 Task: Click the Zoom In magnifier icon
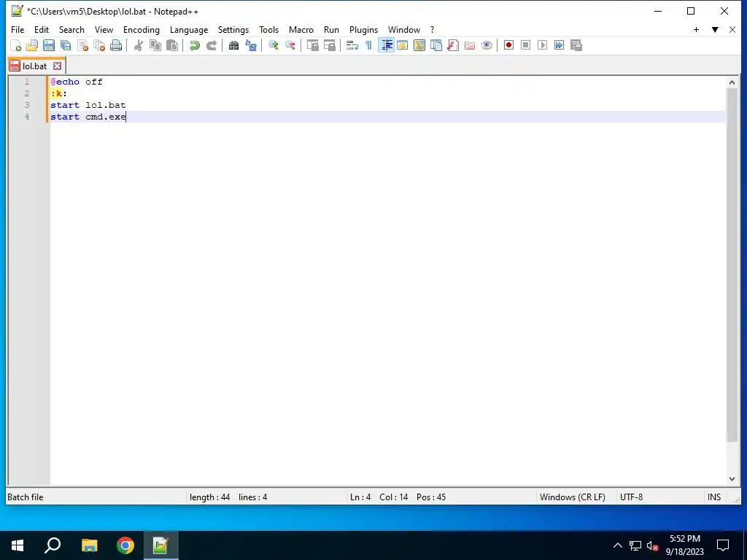[x=273, y=45]
